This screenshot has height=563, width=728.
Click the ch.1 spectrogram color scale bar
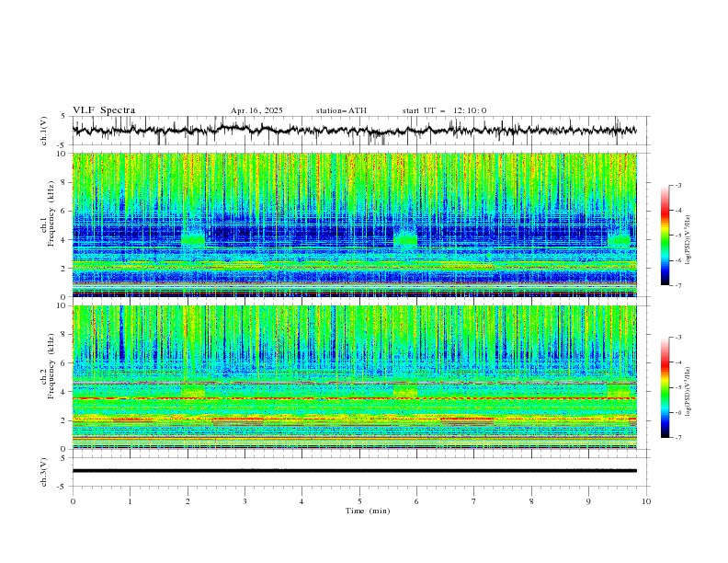(x=665, y=236)
